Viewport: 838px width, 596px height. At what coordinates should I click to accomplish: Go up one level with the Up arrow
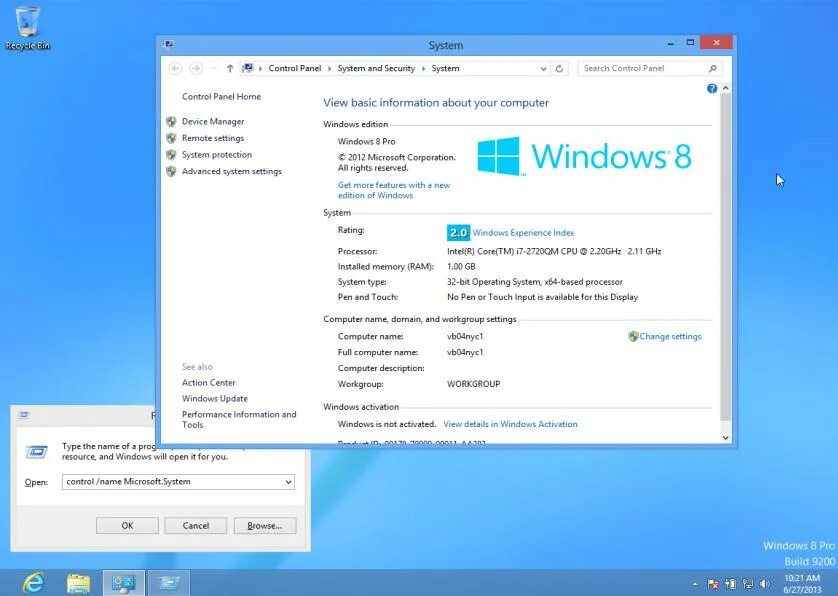(230, 68)
